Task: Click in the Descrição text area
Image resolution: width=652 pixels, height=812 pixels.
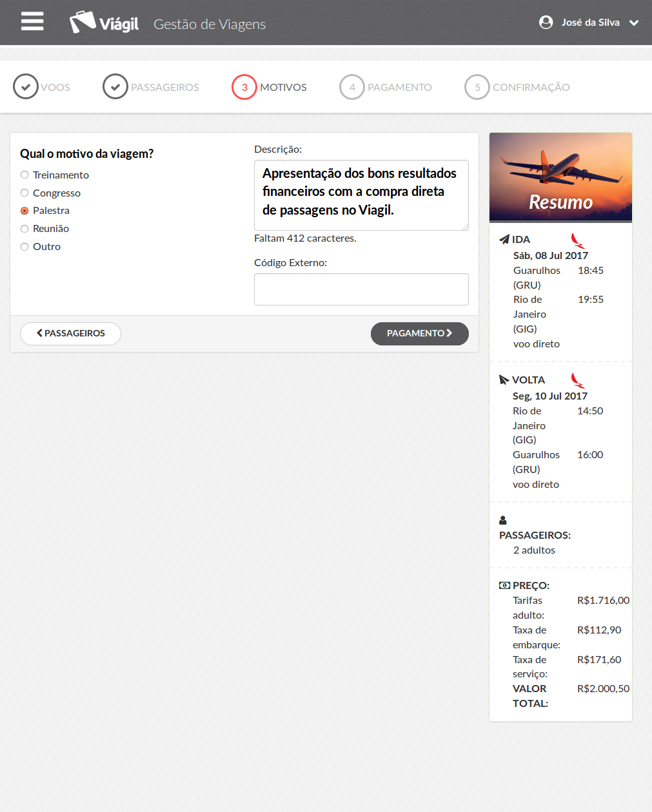Action: [361, 195]
